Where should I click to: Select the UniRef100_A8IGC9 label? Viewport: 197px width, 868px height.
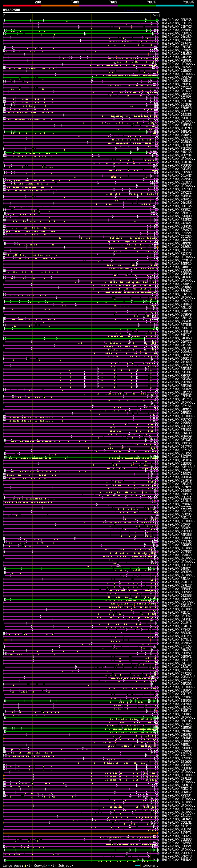point(177,91)
